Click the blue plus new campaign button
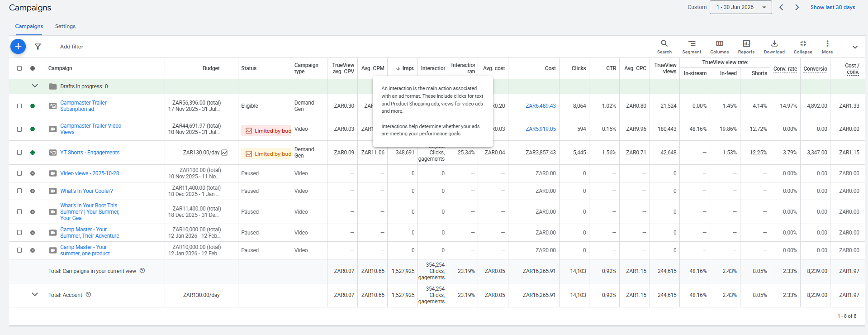This screenshot has height=335, width=868. [18, 46]
